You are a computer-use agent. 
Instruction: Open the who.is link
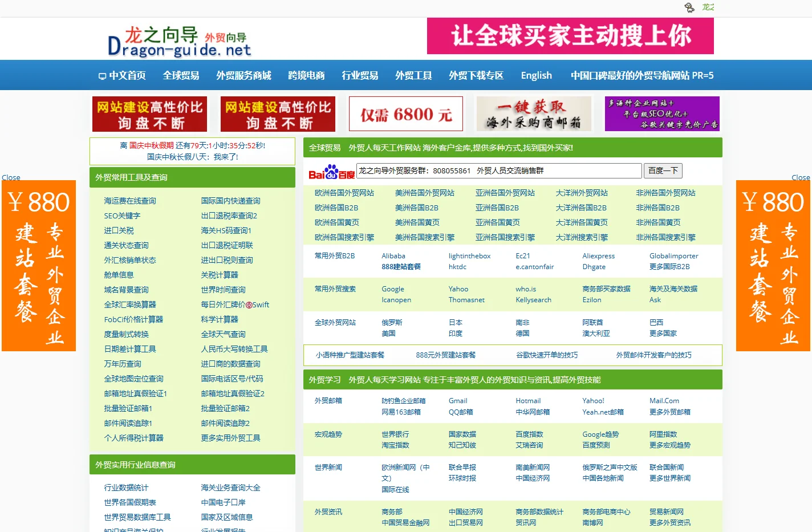click(x=526, y=289)
